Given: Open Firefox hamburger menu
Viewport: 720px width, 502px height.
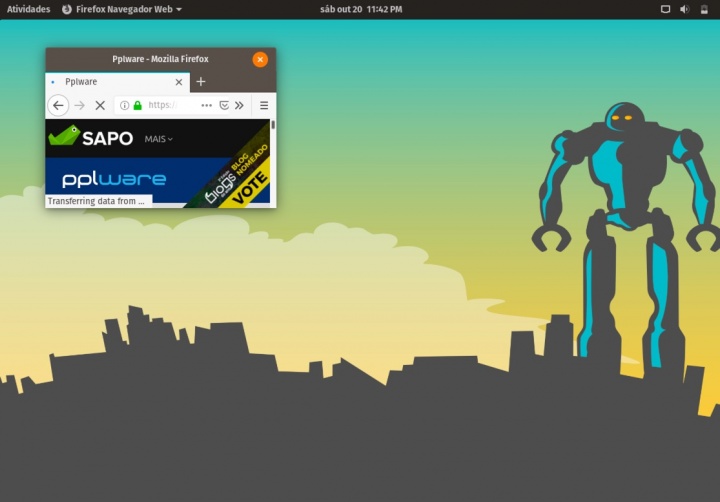Looking at the screenshot, I should [x=264, y=105].
